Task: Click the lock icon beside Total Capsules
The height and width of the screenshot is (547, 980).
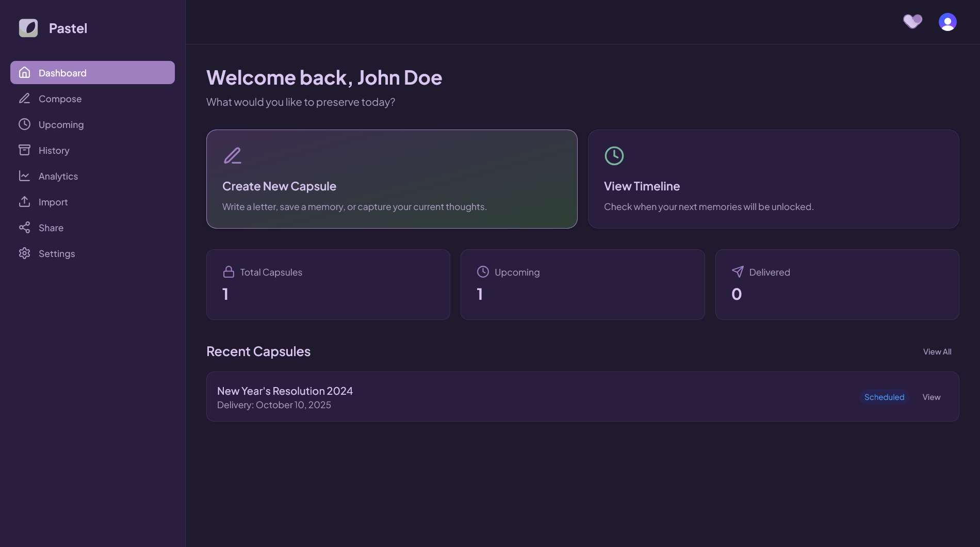Action: (228, 272)
